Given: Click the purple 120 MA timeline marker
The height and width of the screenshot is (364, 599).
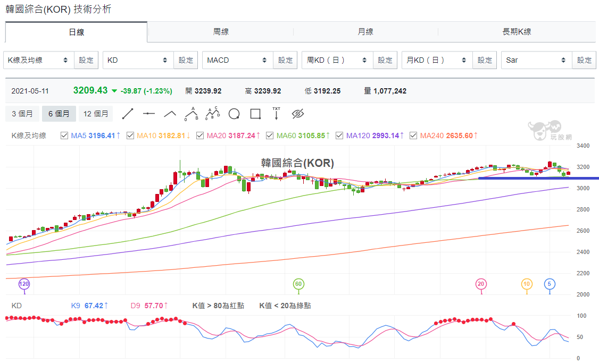Looking at the screenshot, I should click(24, 284).
